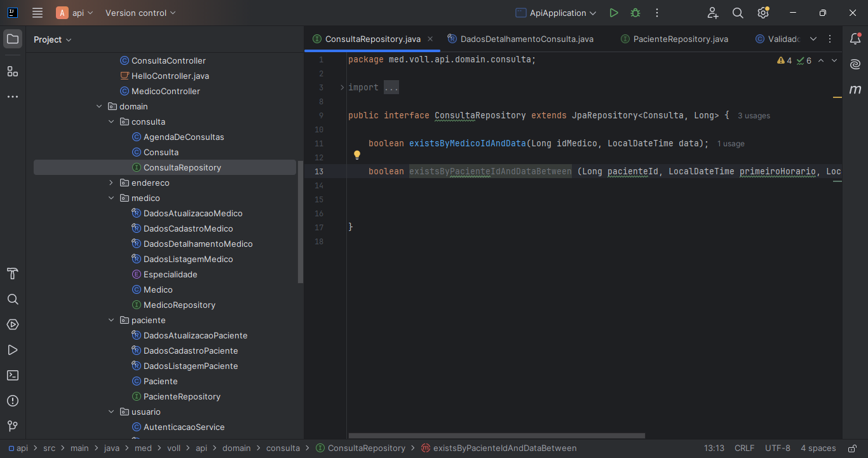Run ApiApplication with the green play icon
Screen dimensions: 868x458
(x=613, y=13)
